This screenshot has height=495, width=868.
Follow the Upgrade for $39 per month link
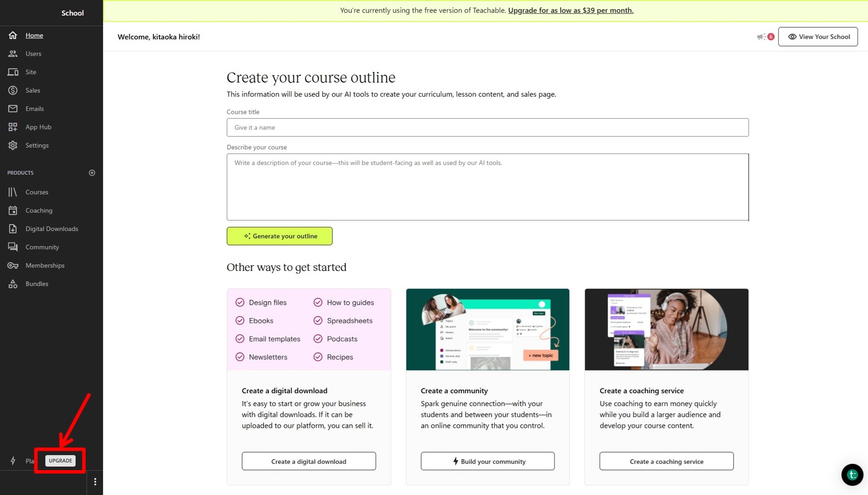(571, 10)
